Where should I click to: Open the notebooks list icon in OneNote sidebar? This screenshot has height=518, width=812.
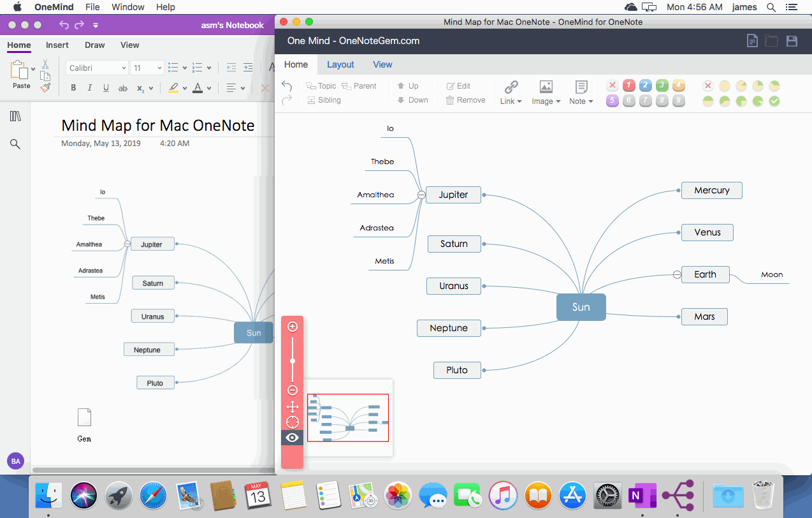(x=15, y=116)
